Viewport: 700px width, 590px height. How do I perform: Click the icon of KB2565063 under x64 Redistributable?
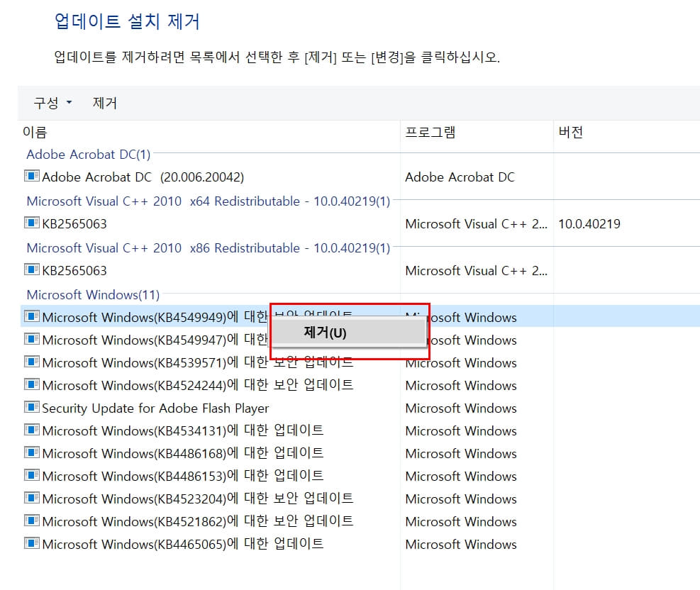(x=32, y=223)
